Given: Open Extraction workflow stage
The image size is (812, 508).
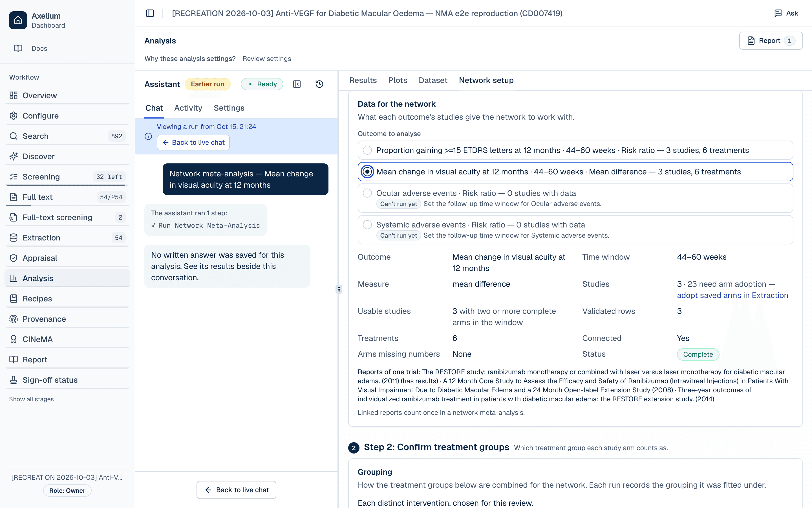Looking at the screenshot, I should (x=67, y=238).
